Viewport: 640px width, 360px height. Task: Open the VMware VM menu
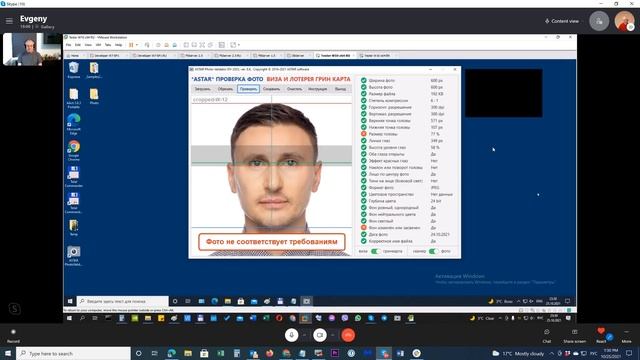(98, 45)
